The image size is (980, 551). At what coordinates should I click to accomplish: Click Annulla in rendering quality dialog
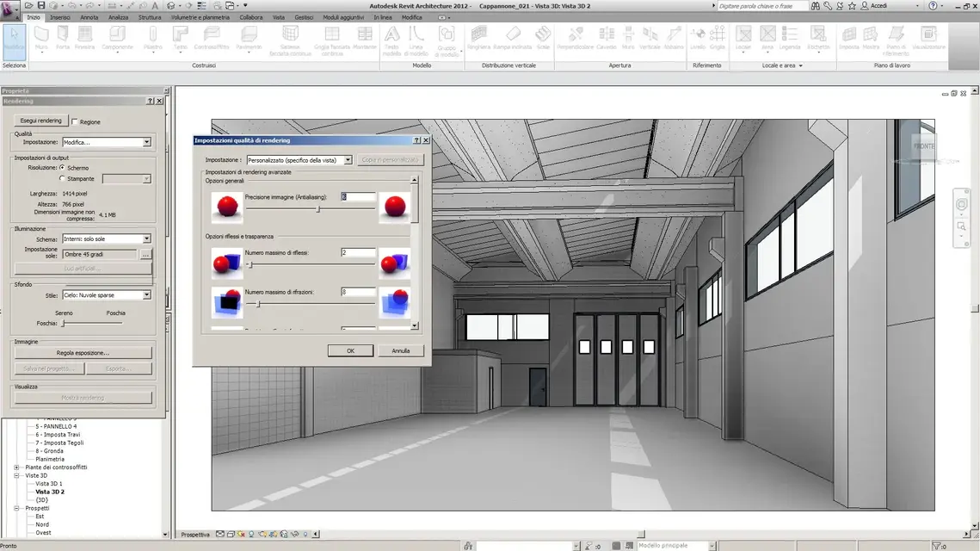(401, 351)
